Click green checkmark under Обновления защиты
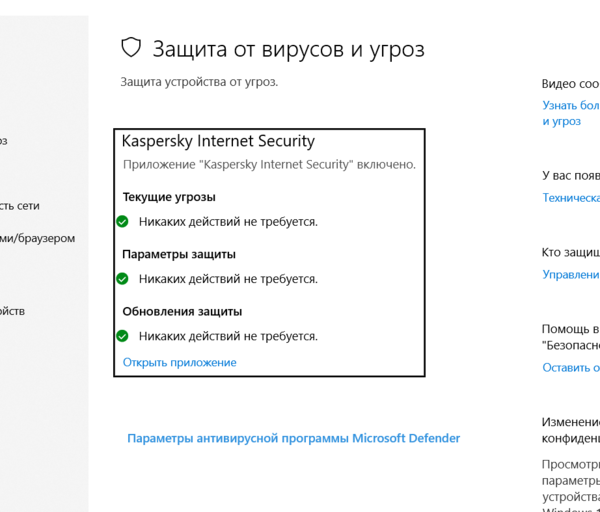This screenshot has width=600, height=512. 123,336
